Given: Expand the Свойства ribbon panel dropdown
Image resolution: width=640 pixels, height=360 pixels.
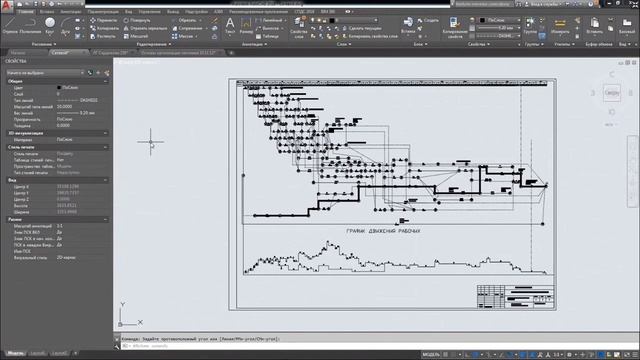Looking at the screenshot, I should click(478, 44).
